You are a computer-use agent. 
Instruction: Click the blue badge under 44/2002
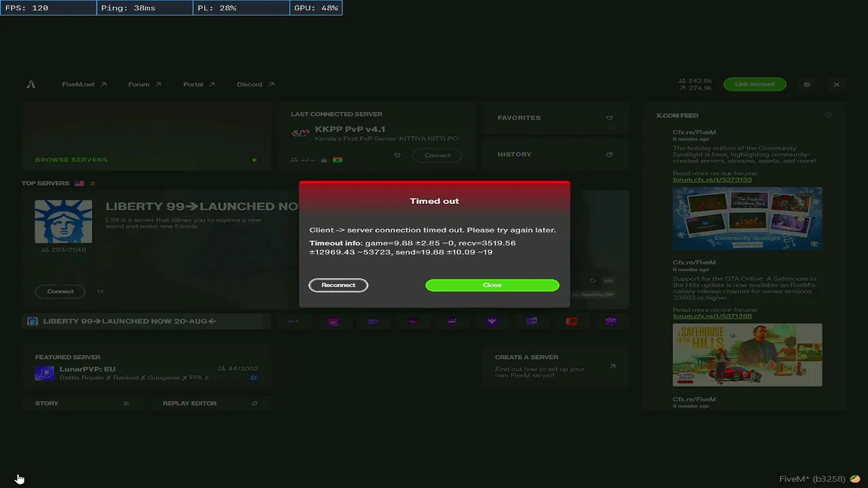[254, 378]
